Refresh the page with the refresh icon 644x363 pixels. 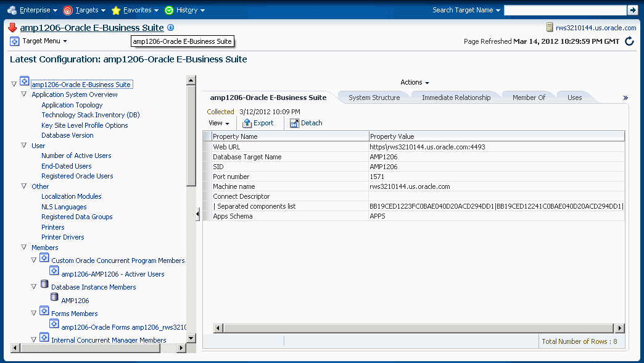pyautogui.click(x=629, y=41)
